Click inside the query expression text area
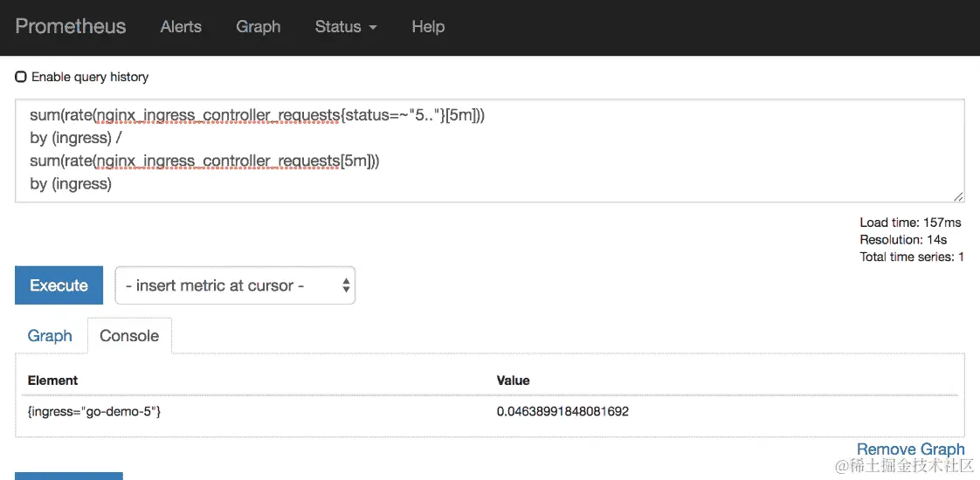 tap(489, 150)
